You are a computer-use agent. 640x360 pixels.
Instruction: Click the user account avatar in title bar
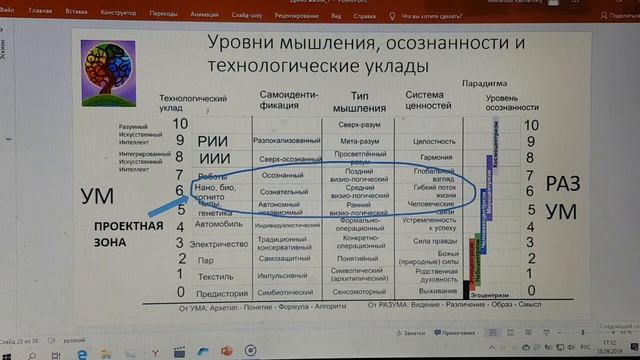[x=553, y=2]
